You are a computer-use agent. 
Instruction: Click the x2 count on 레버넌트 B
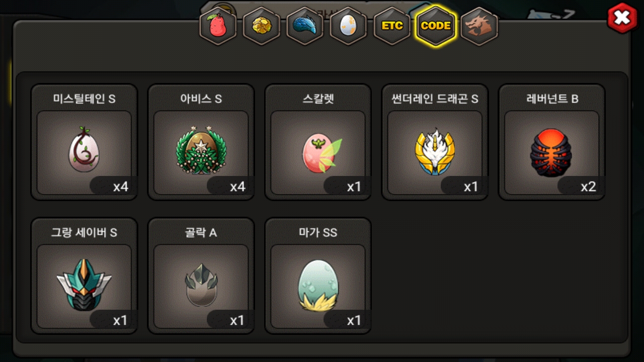[x=588, y=187]
